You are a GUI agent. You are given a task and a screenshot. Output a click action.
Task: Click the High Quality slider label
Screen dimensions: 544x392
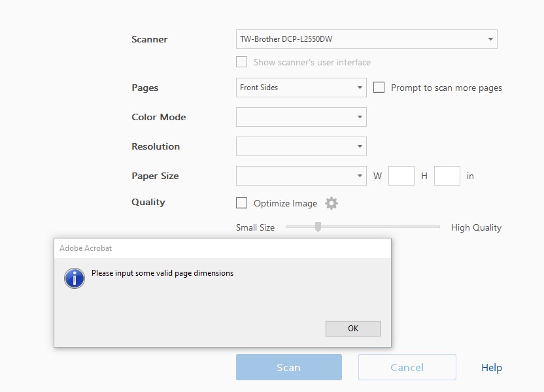(x=476, y=227)
